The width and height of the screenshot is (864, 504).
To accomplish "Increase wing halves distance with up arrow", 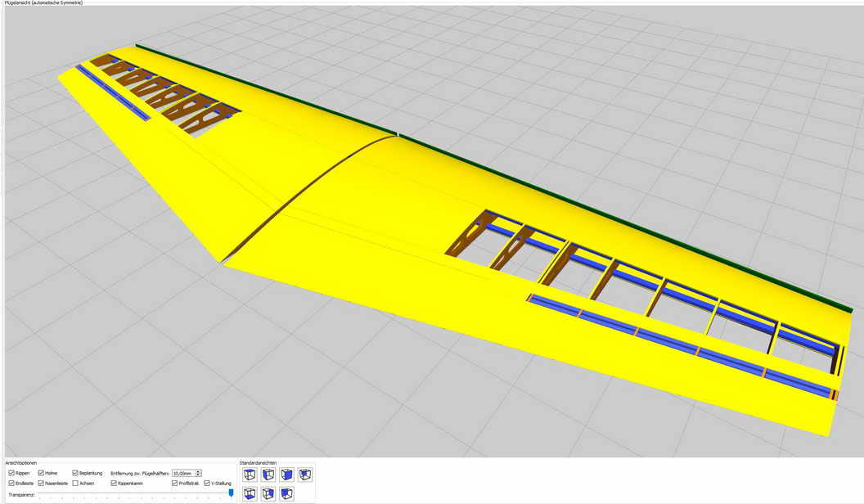I will pyautogui.click(x=198, y=471).
